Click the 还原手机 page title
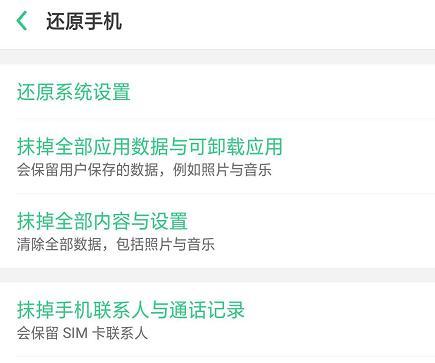435x363 pixels. 84,21
